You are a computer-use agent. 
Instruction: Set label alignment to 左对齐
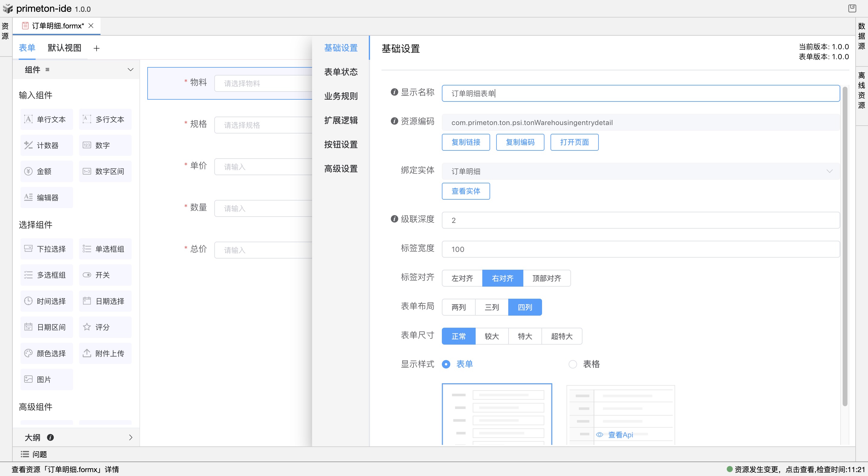[x=462, y=278]
